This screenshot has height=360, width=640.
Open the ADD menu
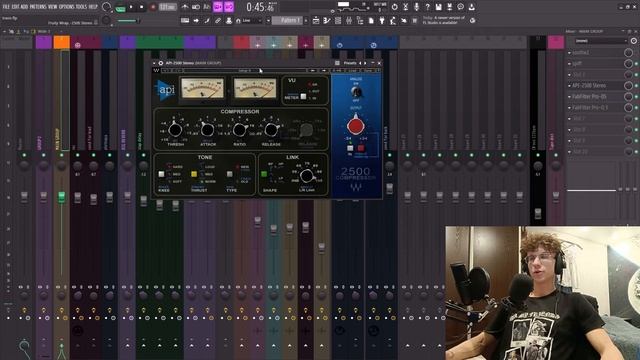pos(24,7)
